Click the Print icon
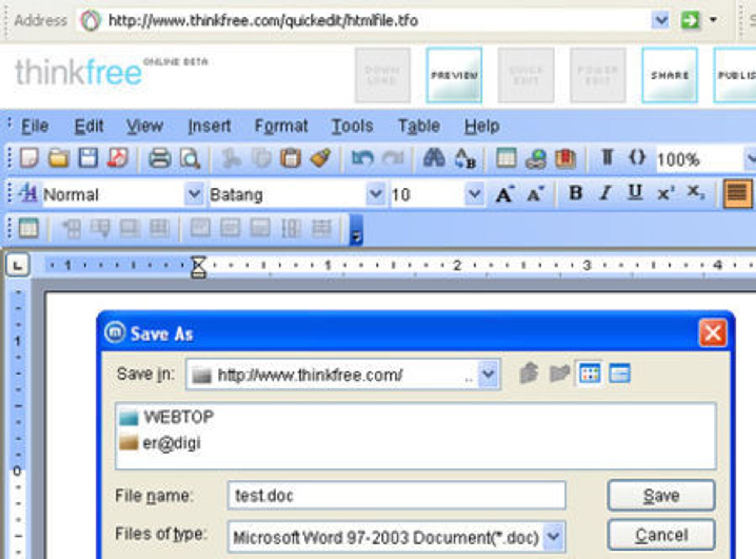 click(x=160, y=158)
